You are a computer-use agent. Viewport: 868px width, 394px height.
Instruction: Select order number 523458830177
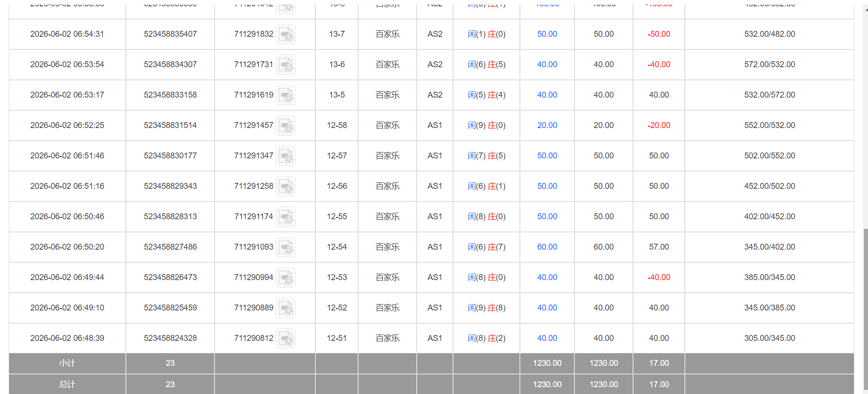(170, 156)
